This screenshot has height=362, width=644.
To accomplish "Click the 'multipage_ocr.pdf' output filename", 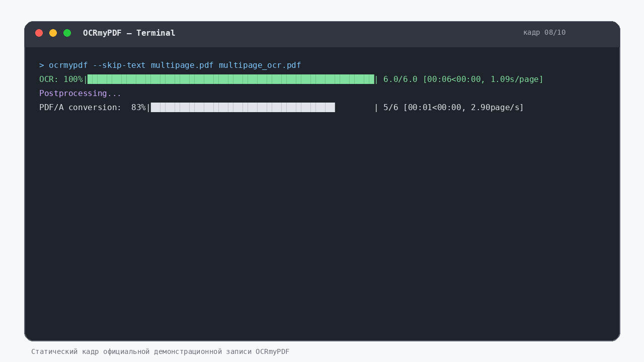I will pos(260,65).
